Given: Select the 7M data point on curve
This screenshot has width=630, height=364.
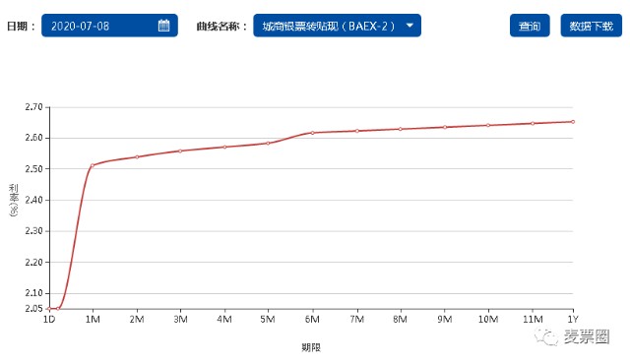Looking at the screenshot, I should tap(356, 131).
